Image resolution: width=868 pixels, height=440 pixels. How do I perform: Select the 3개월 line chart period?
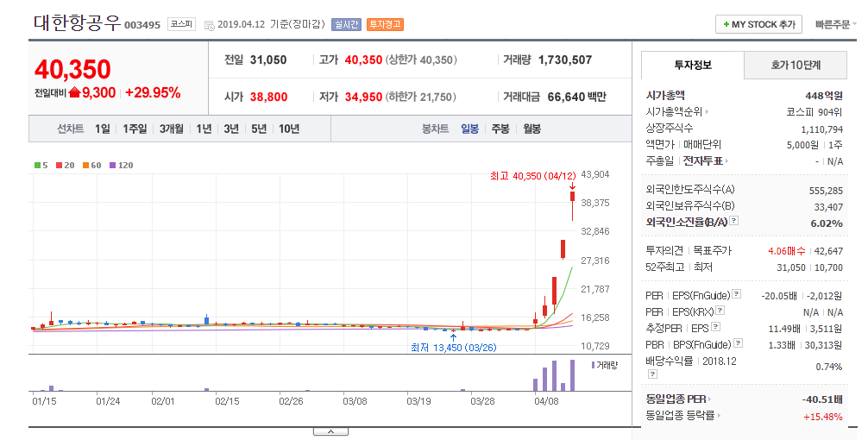pyautogui.click(x=172, y=129)
